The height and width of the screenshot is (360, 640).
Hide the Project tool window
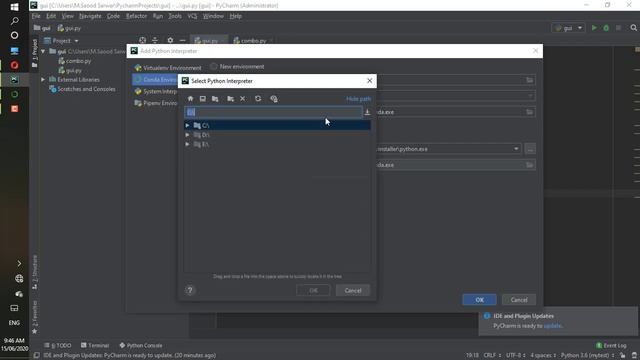click(x=182, y=40)
